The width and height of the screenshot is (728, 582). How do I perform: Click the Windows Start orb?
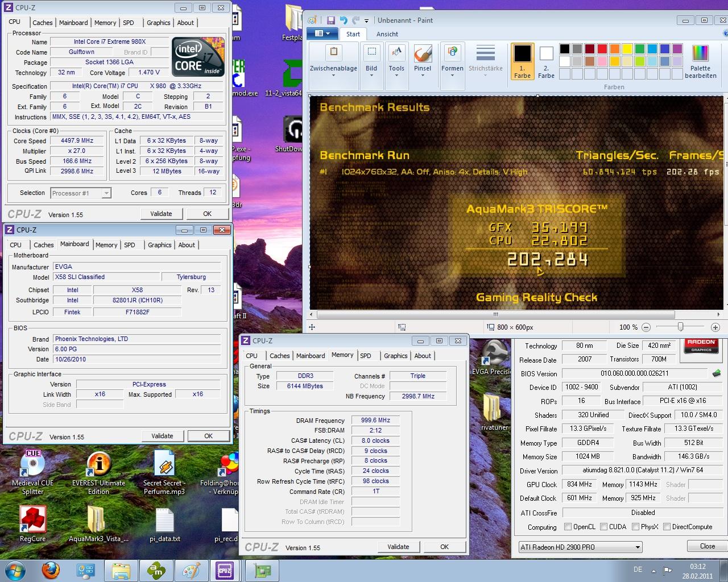15,570
